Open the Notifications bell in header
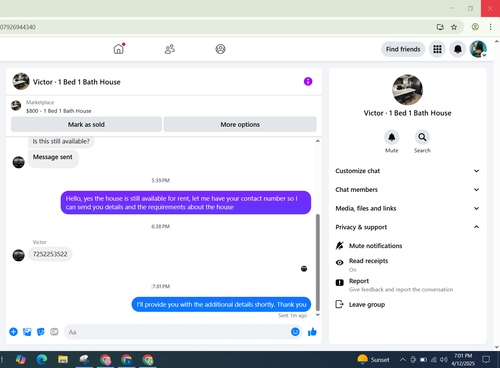 coord(458,49)
